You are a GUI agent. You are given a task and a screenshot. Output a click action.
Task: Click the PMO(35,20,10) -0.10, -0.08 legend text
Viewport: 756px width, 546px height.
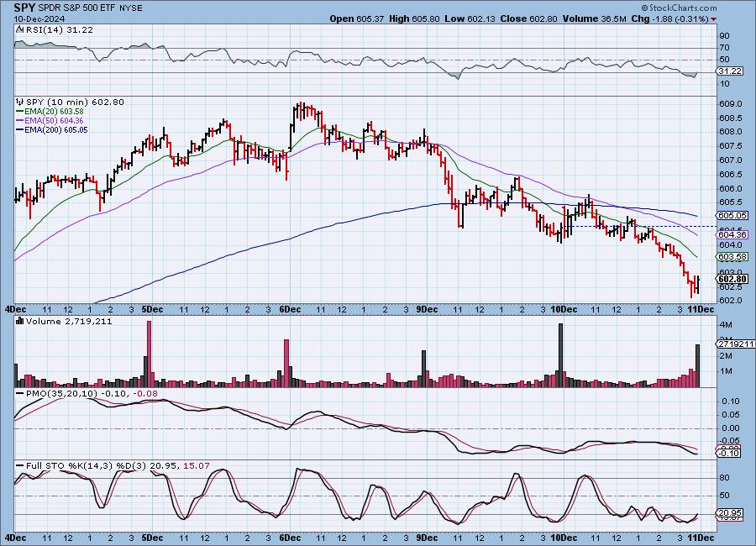[92, 394]
